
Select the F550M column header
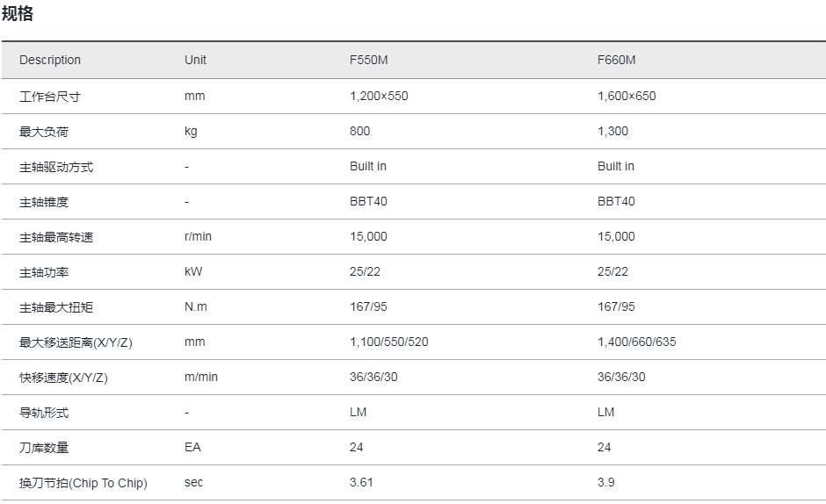coord(369,60)
